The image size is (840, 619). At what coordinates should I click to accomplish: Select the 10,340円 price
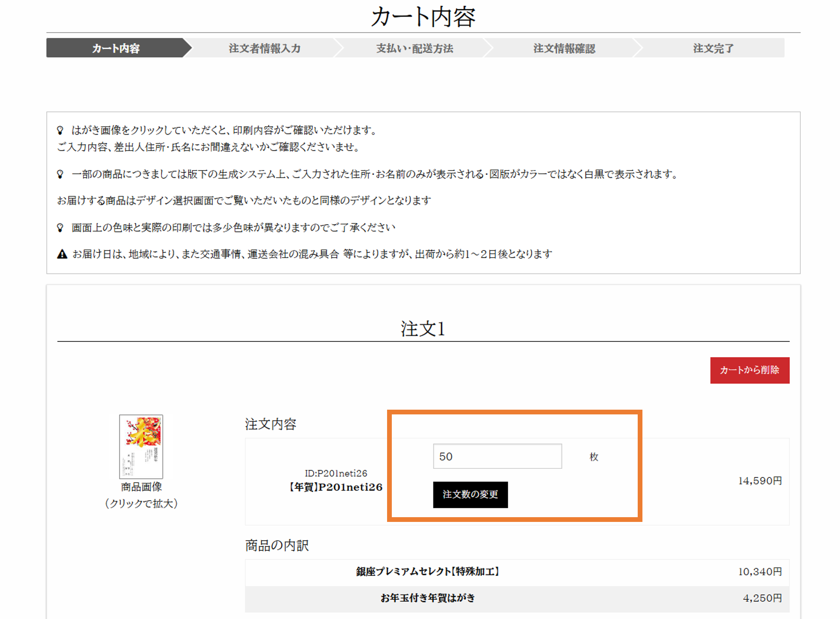(x=760, y=572)
